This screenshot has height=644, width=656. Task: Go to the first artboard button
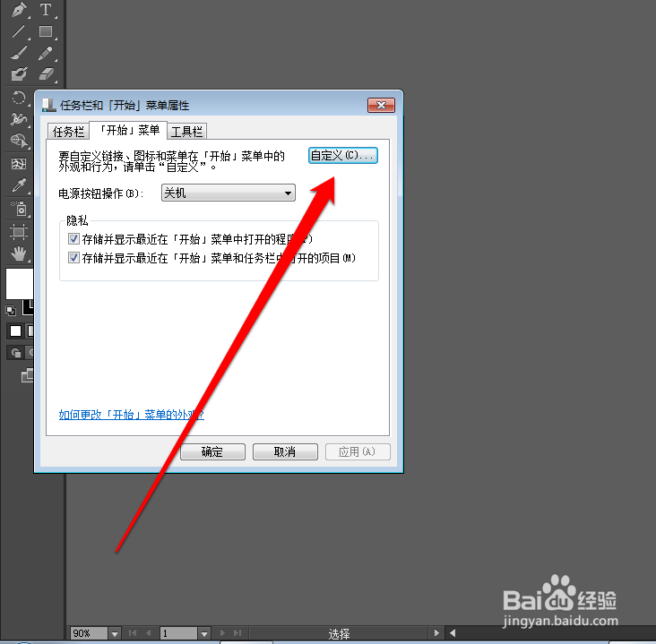[133, 633]
